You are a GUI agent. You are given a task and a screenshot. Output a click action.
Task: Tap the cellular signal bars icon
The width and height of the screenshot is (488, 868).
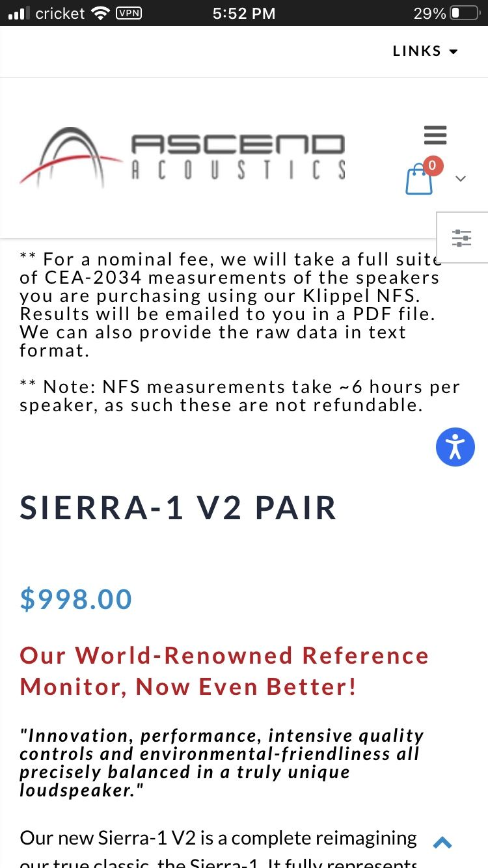(19, 13)
